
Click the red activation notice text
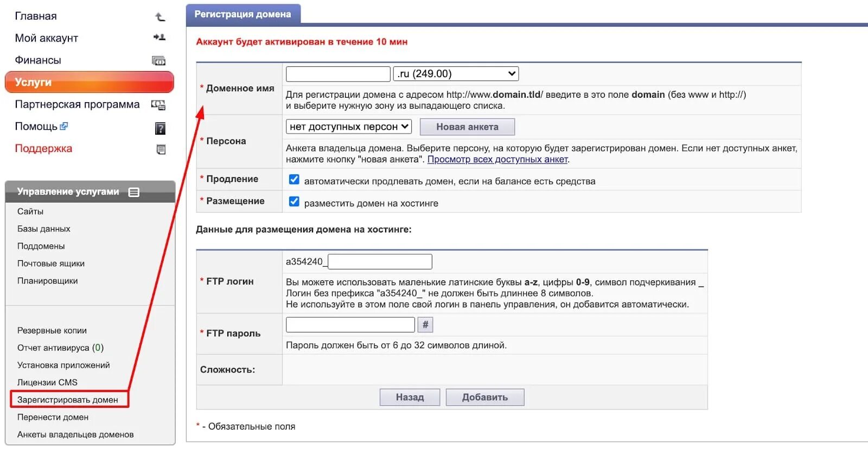(x=302, y=42)
